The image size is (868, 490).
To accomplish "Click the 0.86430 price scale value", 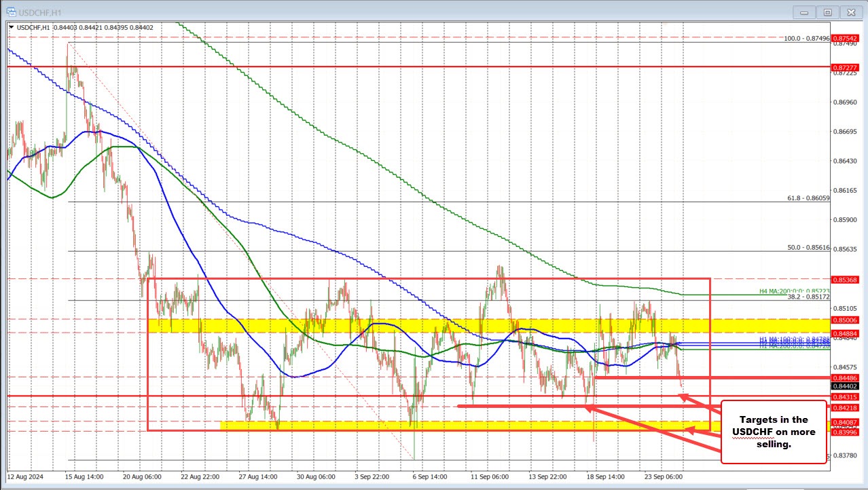I will [x=846, y=162].
